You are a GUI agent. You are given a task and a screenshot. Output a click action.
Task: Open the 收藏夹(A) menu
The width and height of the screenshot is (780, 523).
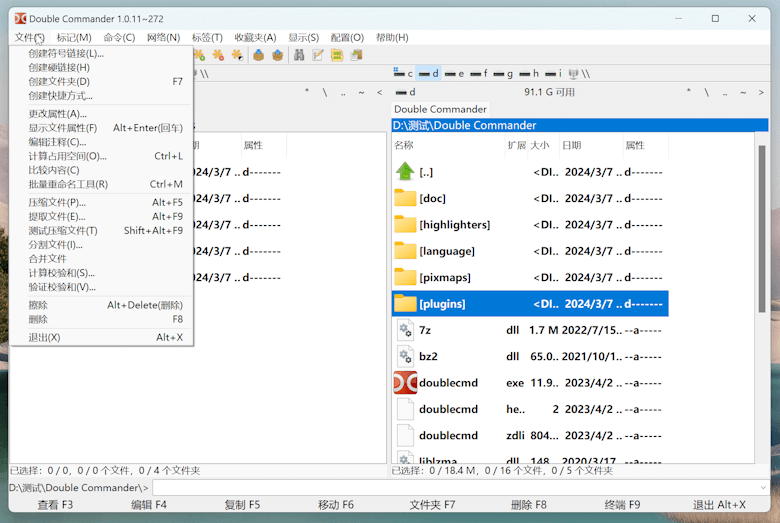coord(255,37)
